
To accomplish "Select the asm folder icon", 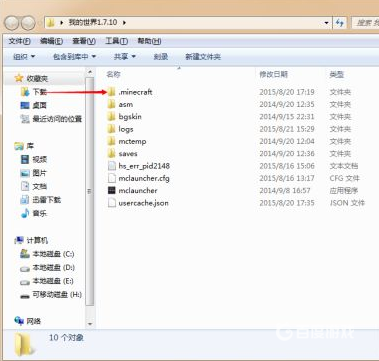I will click(111, 104).
